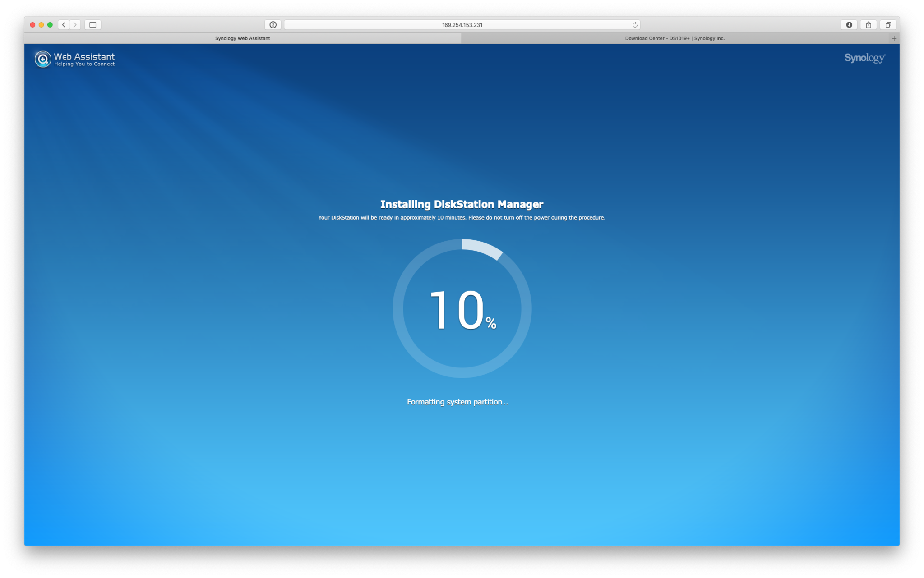This screenshot has height=578, width=924.
Task: Click the "Helping You to Connect" tagline
Action: tap(84, 64)
